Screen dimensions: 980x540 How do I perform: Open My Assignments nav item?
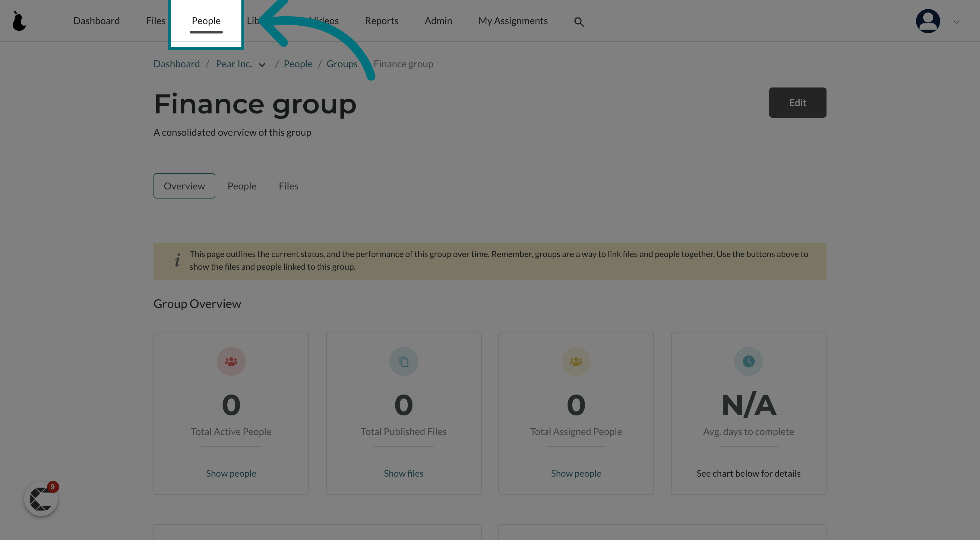click(x=513, y=21)
